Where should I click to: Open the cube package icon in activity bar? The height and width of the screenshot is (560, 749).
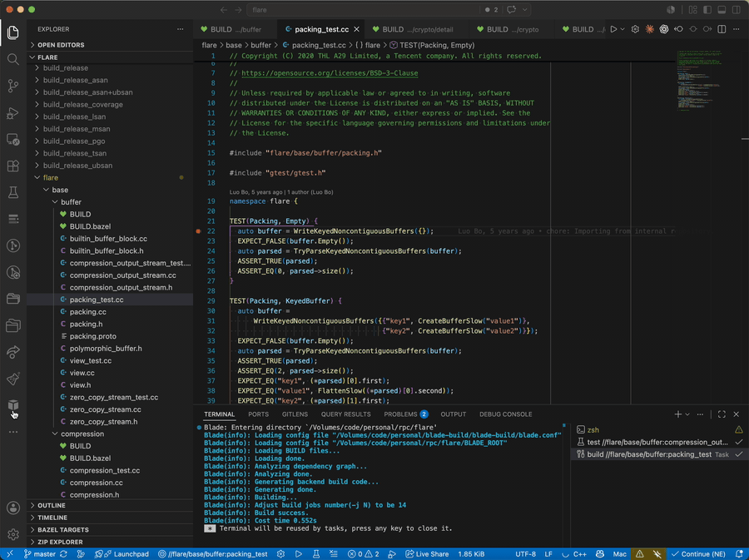click(x=12, y=405)
